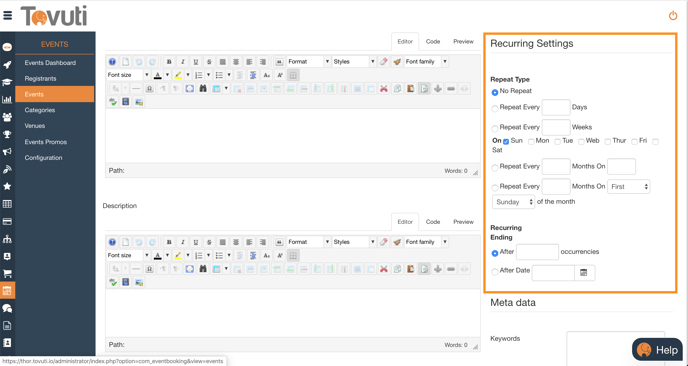Select the No Repeat radio button
This screenshot has height=366, width=688.
(495, 92)
